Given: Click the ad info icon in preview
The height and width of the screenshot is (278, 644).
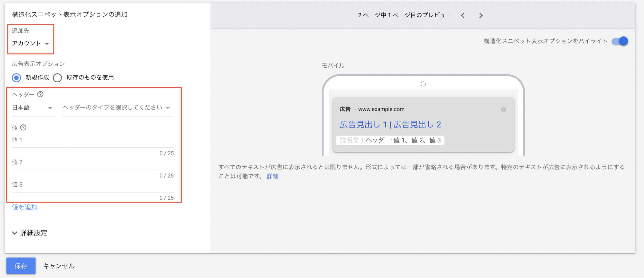Looking at the screenshot, I should click(503, 109).
